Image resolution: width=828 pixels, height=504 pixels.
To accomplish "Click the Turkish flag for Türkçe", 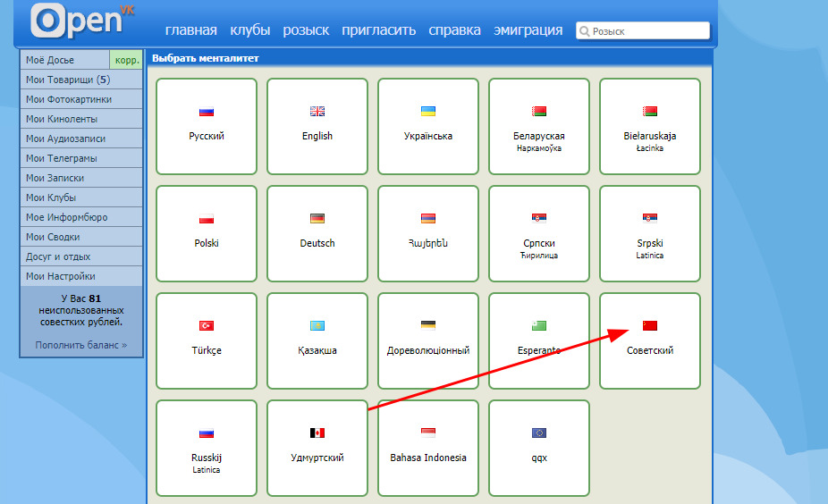I will click(x=207, y=325).
